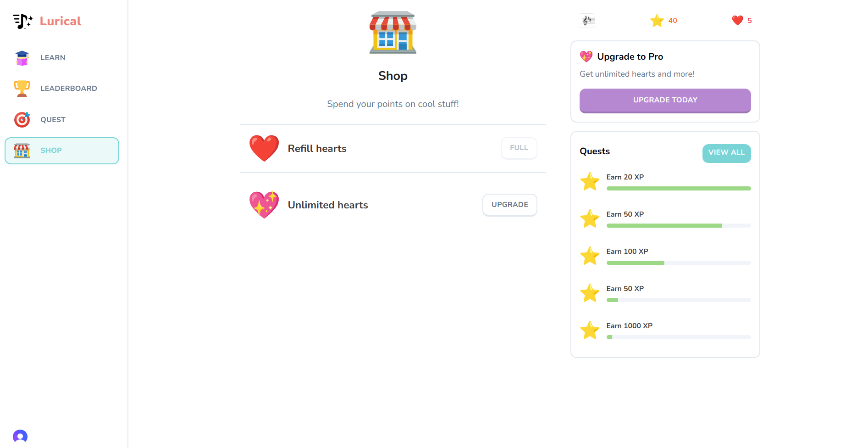Click the target Quest icon
The width and height of the screenshot is (868, 448).
click(x=22, y=120)
